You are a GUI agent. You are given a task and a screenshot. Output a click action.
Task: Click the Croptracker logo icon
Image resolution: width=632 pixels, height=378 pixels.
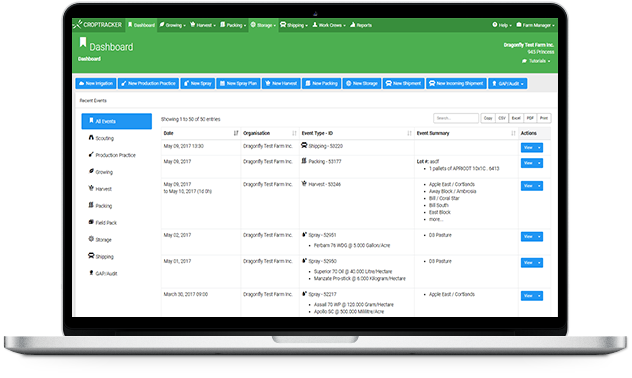(78, 24)
